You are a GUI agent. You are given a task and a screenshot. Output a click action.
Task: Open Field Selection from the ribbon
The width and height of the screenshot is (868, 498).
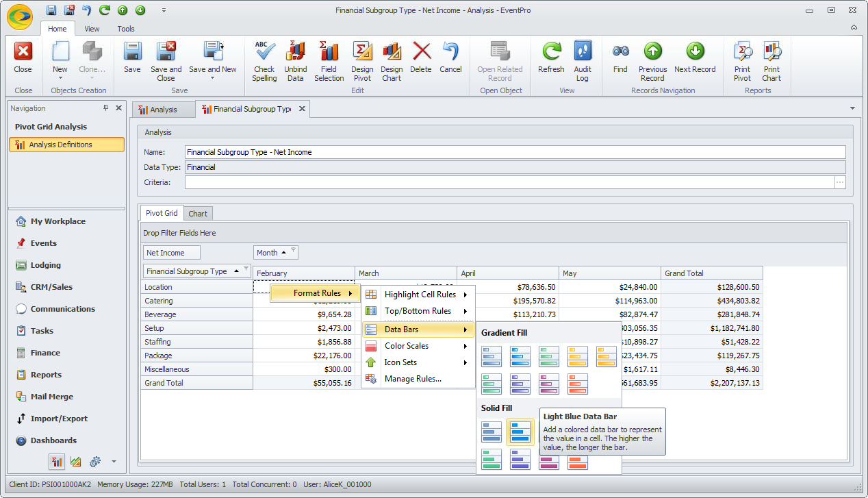[329, 60]
